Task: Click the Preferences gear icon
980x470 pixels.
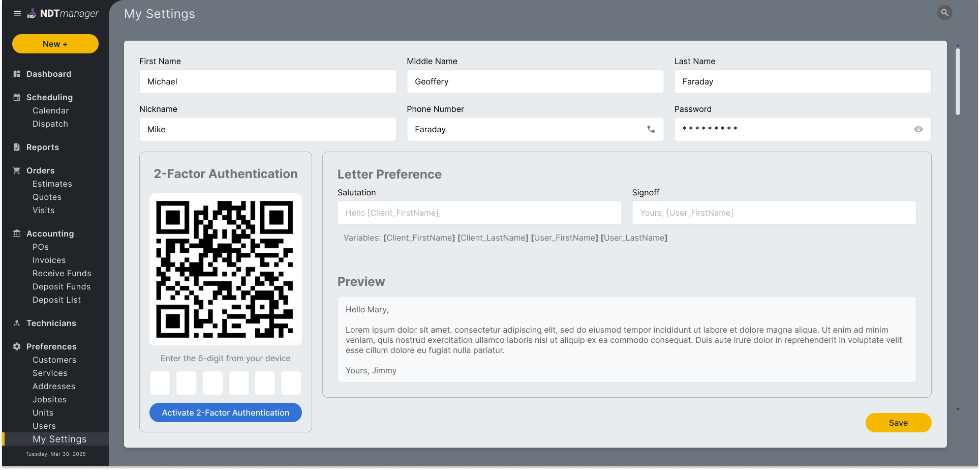Action: [17, 346]
